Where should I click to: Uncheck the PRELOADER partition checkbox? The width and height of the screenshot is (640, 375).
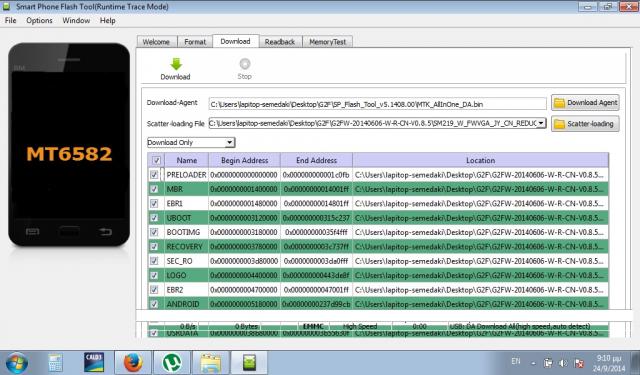[x=154, y=175]
